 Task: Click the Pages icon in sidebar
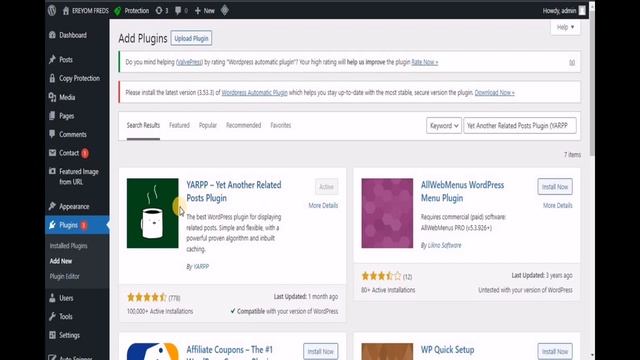click(52, 116)
